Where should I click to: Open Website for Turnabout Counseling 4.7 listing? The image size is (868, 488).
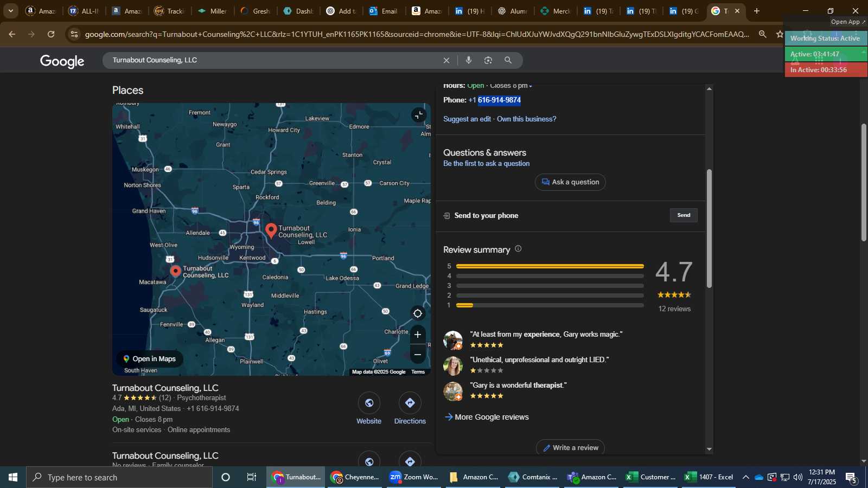pyautogui.click(x=369, y=409)
